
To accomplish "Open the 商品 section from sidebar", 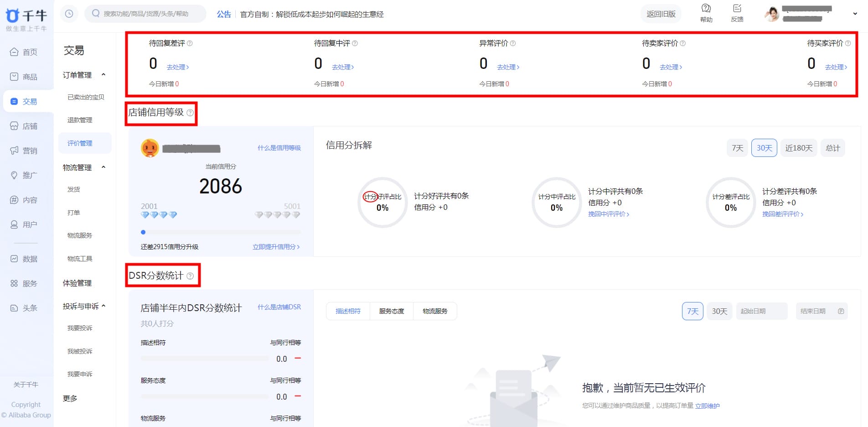I will click(x=27, y=77).
